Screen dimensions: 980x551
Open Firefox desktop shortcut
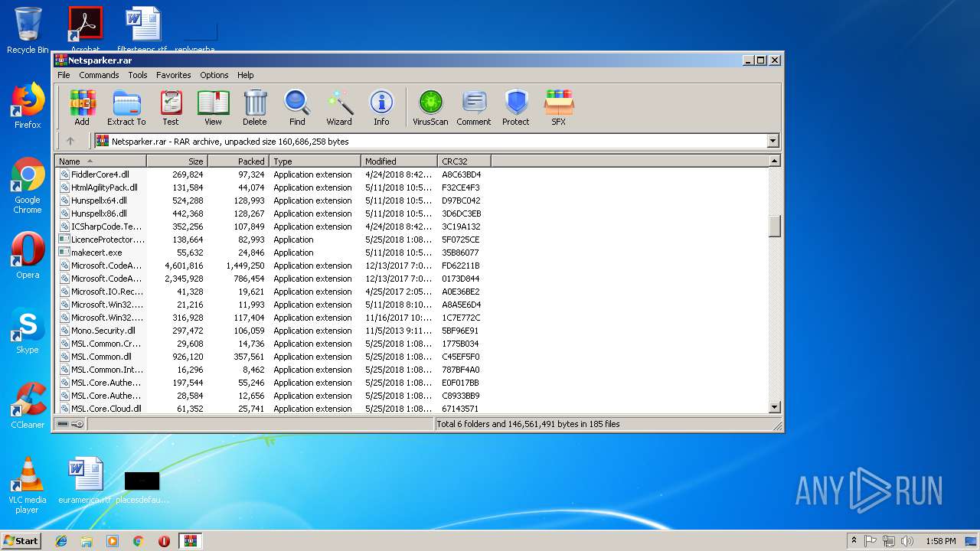click(28, 106)
